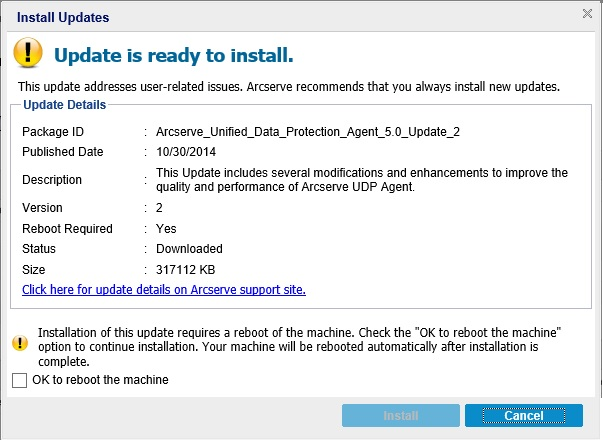Click the "OK to reboot the machine" label
Viewport: 603px width, 440px height.
[x=100, y=380]
